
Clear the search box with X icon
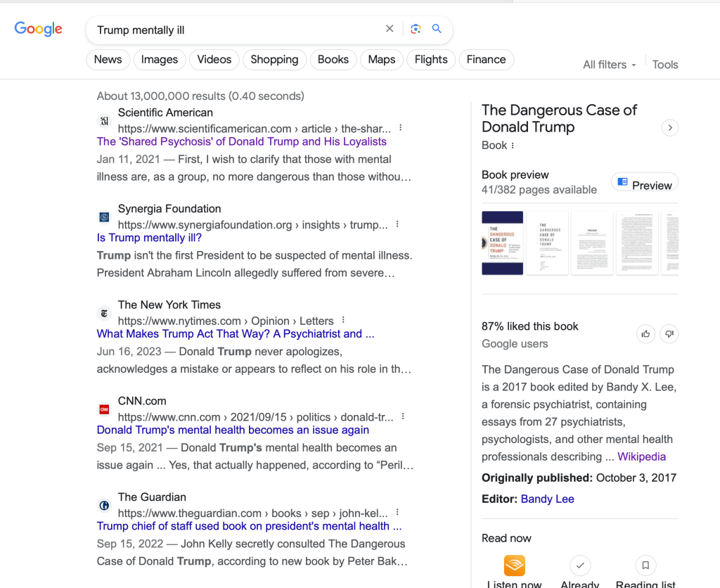[390, 29]
